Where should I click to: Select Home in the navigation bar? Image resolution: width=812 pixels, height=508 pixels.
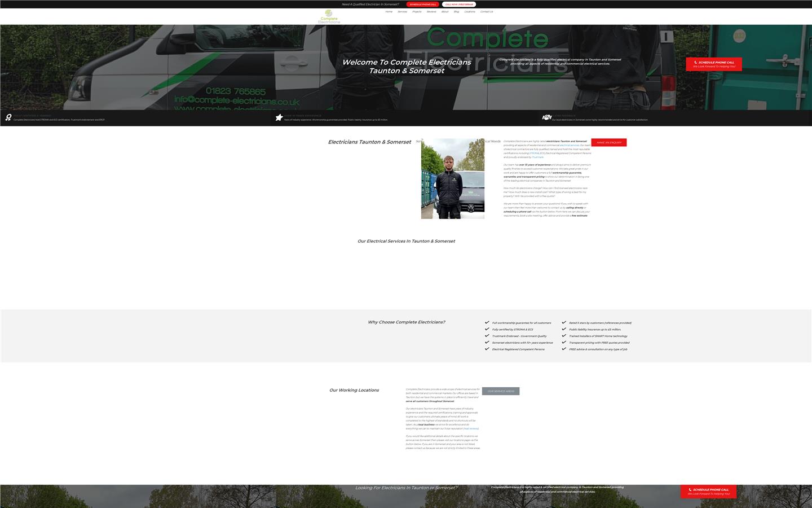(389, 11)
